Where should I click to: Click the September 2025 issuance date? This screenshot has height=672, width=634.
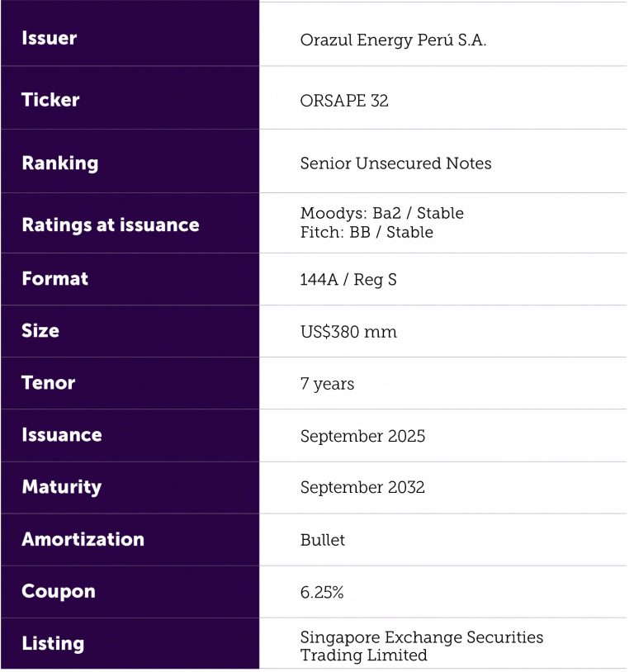(x=362, y=436)
